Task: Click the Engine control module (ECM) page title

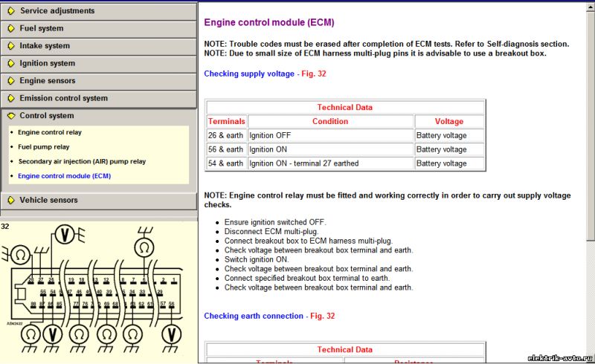Action: pos(269,22)
